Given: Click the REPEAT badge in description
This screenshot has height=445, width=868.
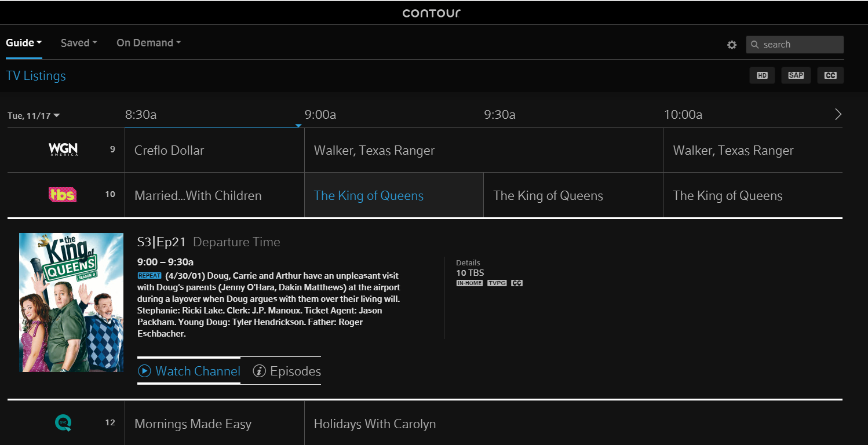Looking at the screenshot, I should coord(149,276).
